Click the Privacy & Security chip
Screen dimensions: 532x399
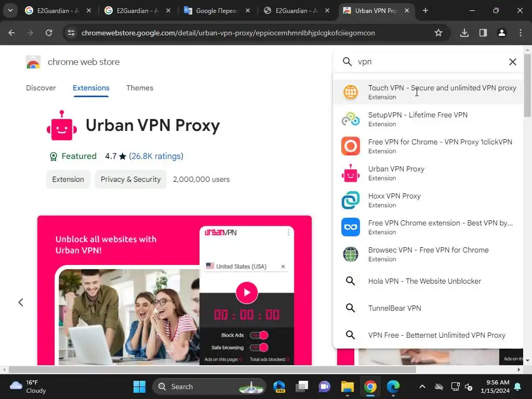click(x=130, y=179)
